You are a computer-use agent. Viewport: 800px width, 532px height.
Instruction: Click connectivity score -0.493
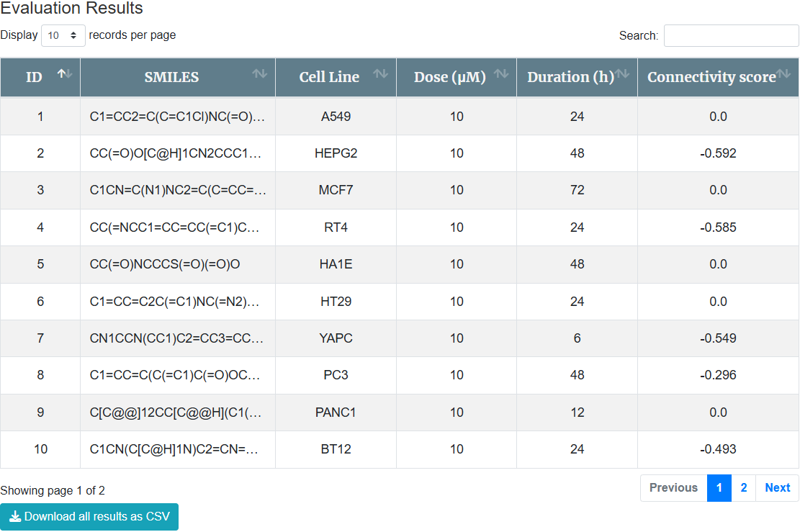point(718,449)
